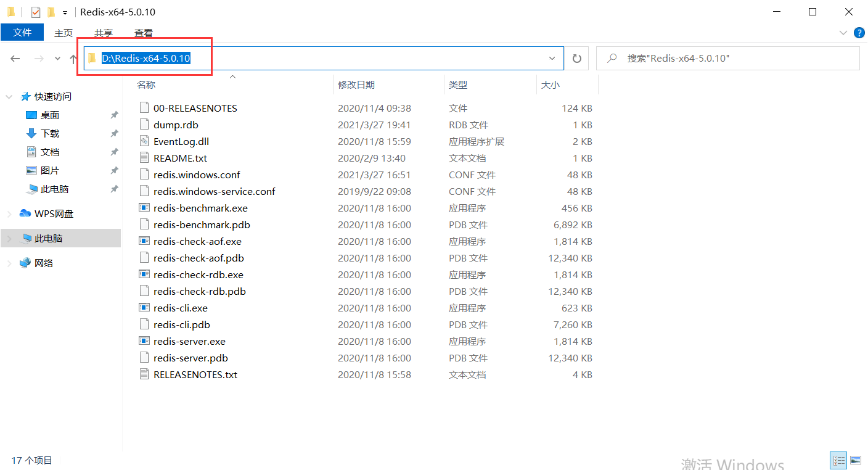Image resolution: width=868 pixels, height=470 pixels.
Task: Click the redis-check-aof.exe application icon
Action: pos(144,241)
